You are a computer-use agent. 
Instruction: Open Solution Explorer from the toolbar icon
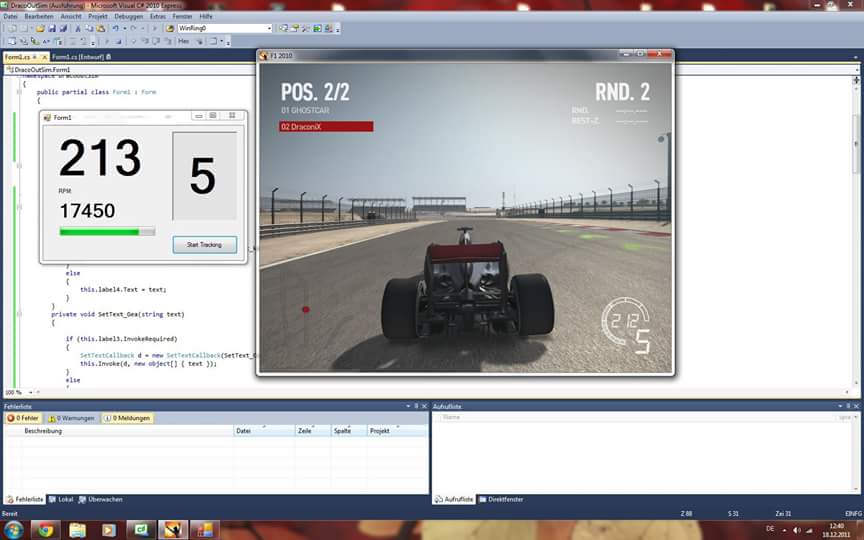pos(283,28)
